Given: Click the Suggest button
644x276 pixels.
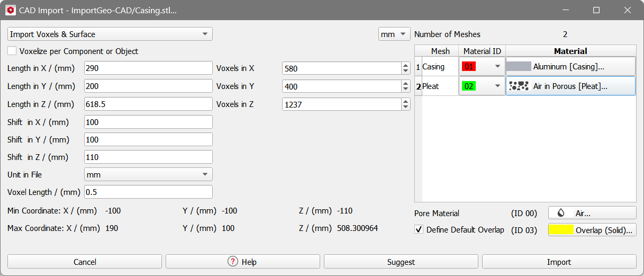Looking at the screenshot, I should (401, 262).
